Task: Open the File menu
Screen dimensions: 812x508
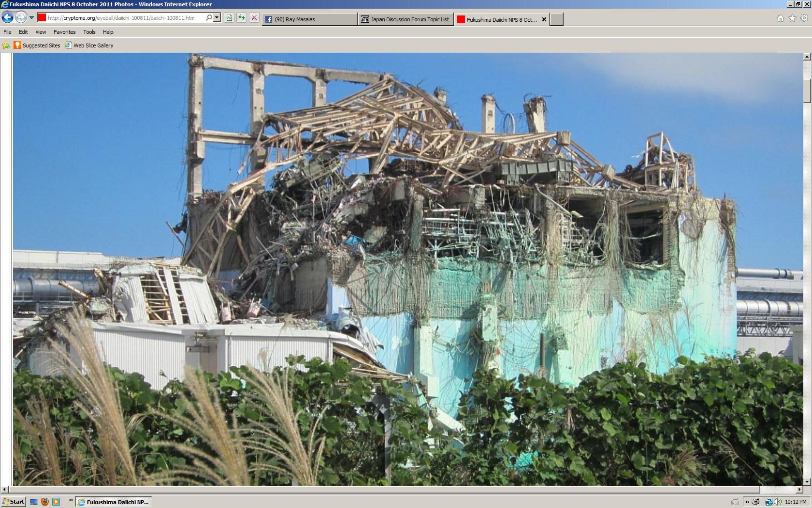Action: (x=7, y=32)
